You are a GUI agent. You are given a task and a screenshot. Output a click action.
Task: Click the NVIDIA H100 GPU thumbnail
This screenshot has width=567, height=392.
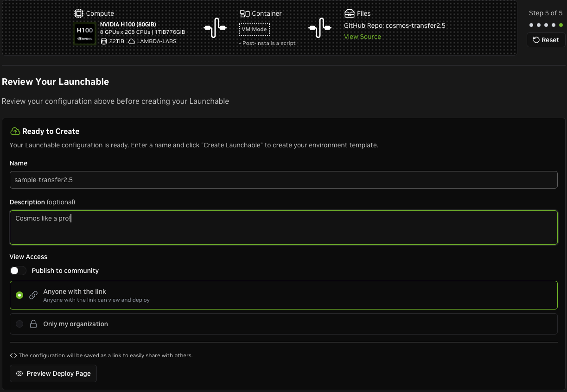point(85,33)
